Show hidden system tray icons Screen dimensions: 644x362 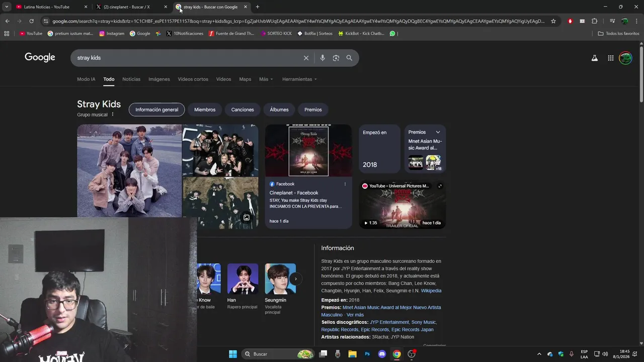539,354
